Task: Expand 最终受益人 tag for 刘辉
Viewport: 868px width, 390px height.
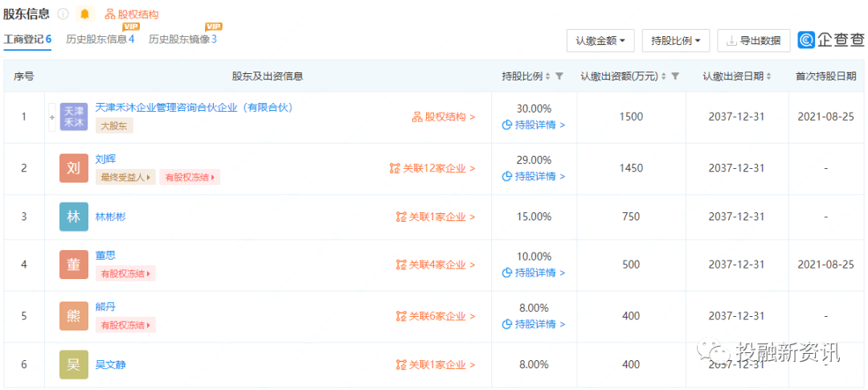Action: (125, 177)
